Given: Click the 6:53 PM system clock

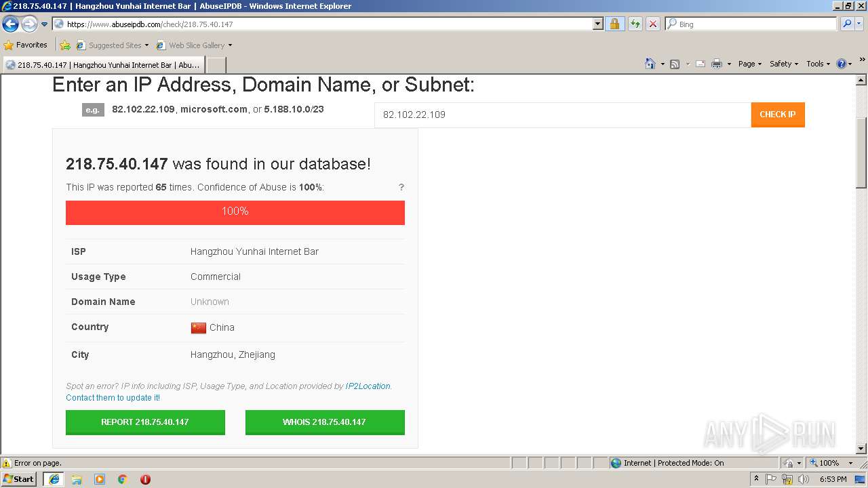Looking at the screenshot, I should [833, 479].
